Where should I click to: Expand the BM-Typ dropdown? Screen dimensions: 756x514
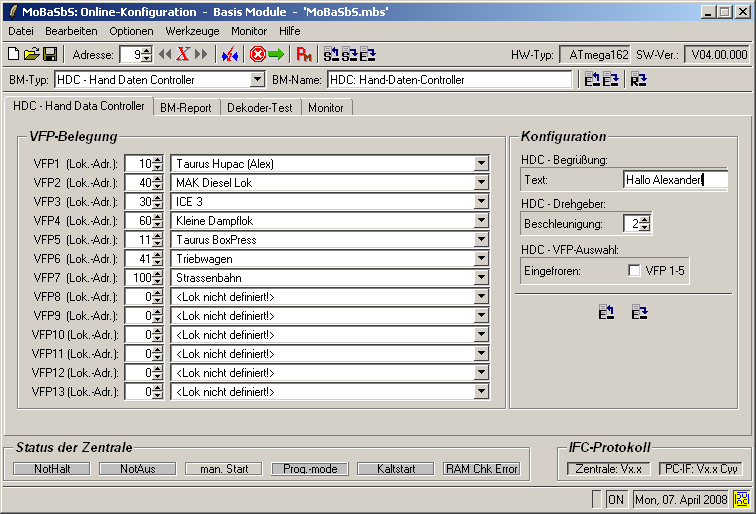point(257,80)
